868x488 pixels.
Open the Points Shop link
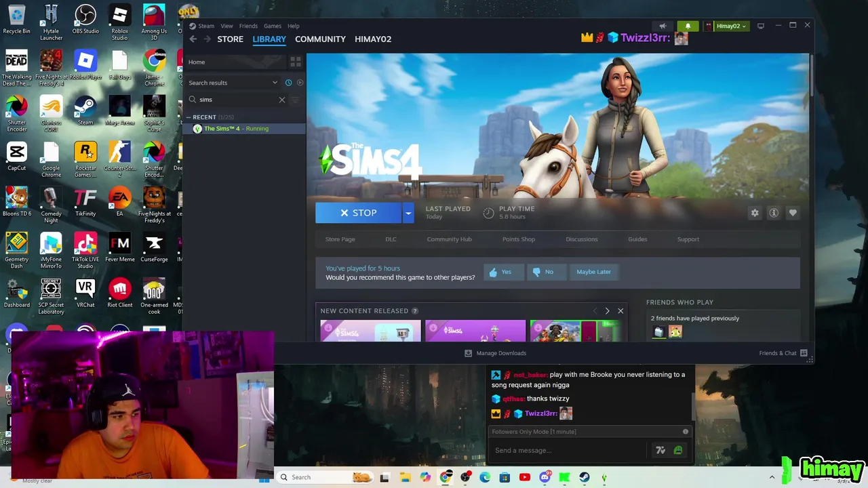(x=518, y=239)
